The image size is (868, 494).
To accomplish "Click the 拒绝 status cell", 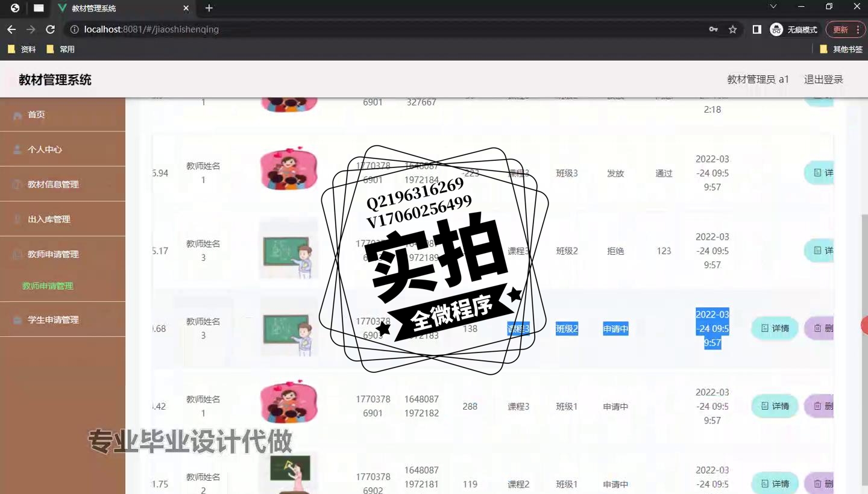I will 615,251.
